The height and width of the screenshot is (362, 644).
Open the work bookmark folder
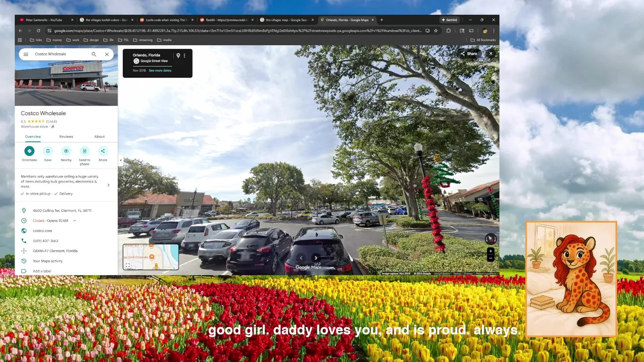click(72, 40)
